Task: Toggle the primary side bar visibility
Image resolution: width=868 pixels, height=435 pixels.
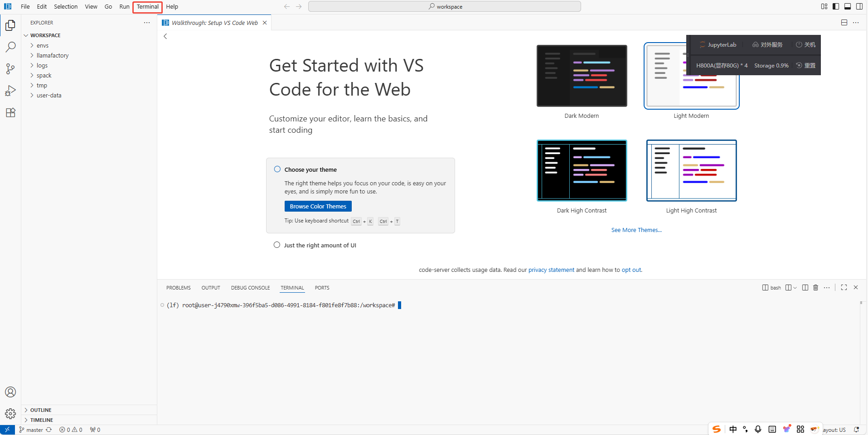Action: click(x=836, y=6)
